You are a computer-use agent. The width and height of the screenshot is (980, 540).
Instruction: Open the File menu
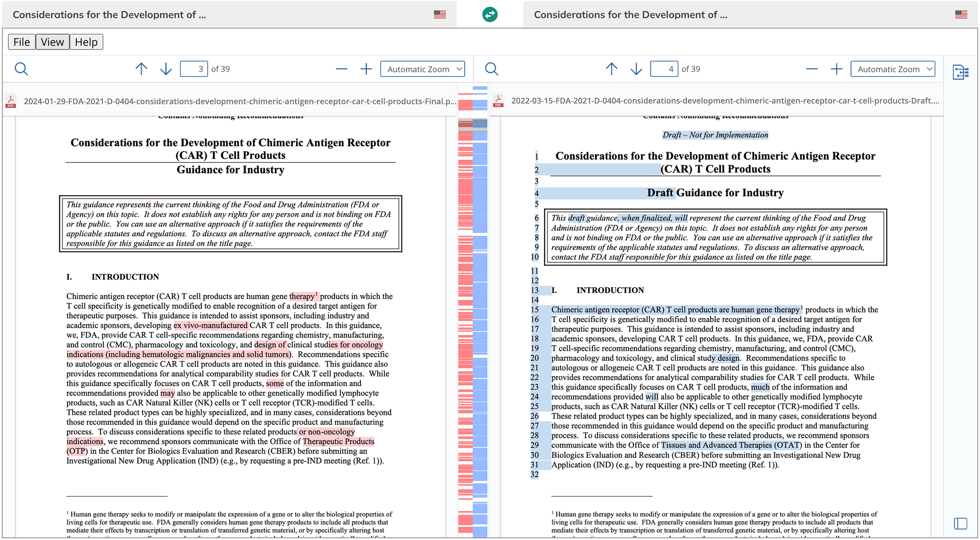(22, 42)
